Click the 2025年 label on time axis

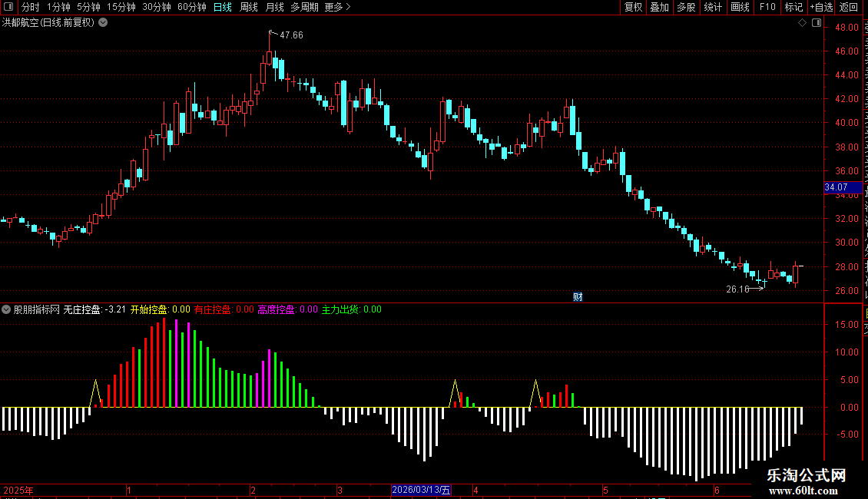click(x=18, y=490)
